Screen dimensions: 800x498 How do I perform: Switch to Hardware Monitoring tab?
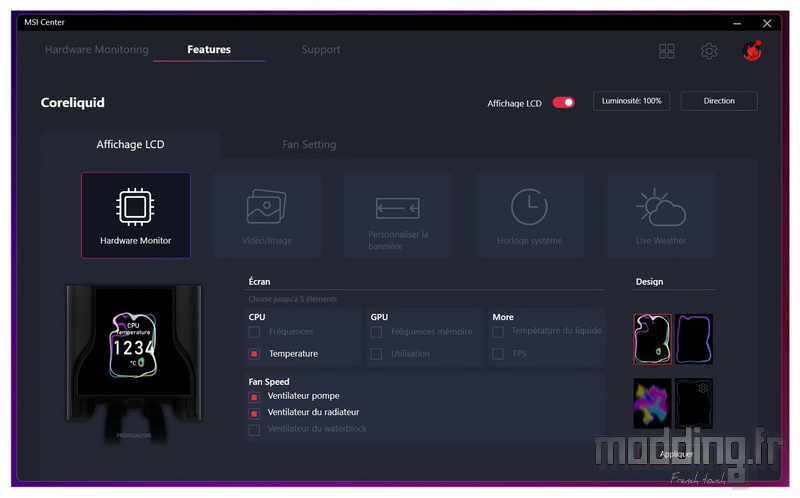coord(97,49)
